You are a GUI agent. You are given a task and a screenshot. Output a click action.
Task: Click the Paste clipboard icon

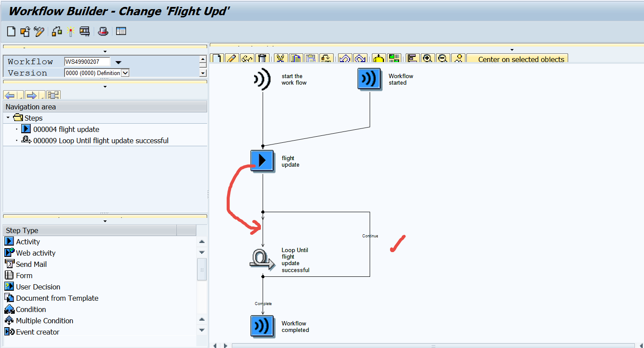pos(311,59)
